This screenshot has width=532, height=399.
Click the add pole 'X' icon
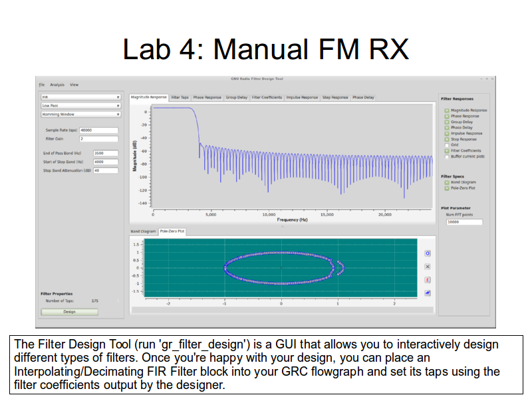428,266
